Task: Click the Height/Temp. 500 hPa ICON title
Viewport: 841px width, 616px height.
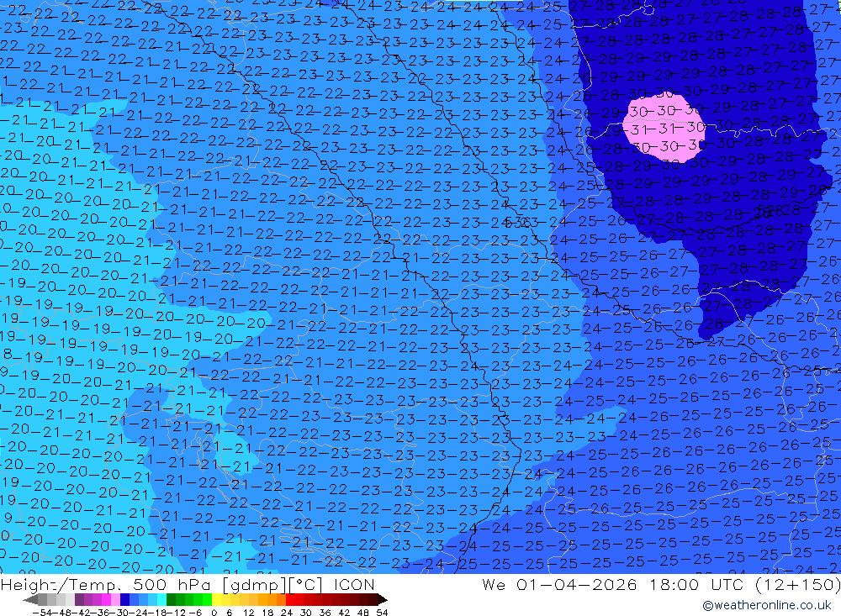Action: tap(188, 584)
